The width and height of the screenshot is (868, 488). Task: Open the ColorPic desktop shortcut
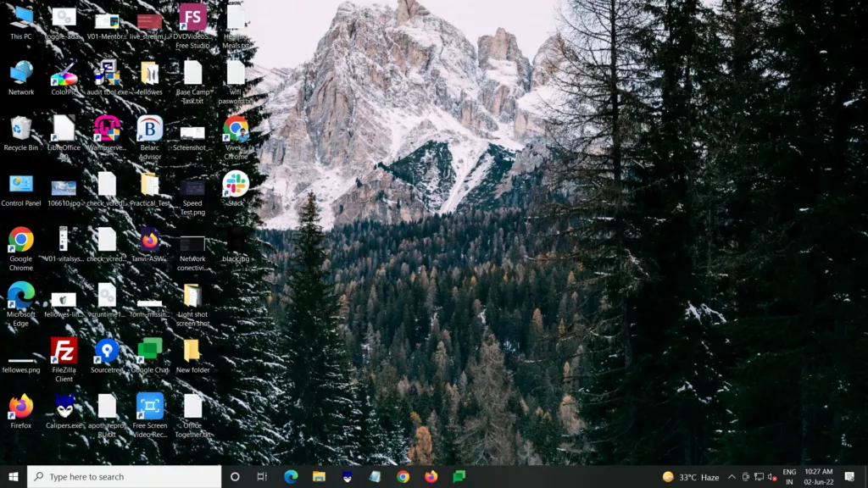(64, 74)
